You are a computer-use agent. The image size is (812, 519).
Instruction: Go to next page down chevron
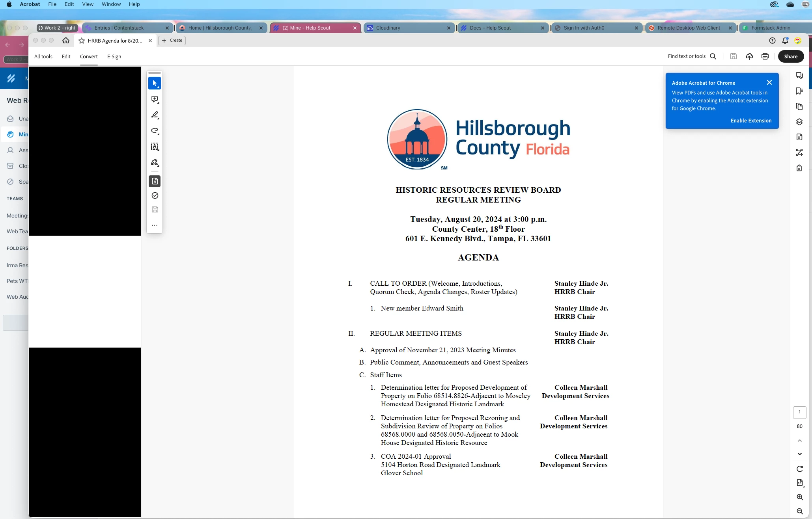pos(799,454)
